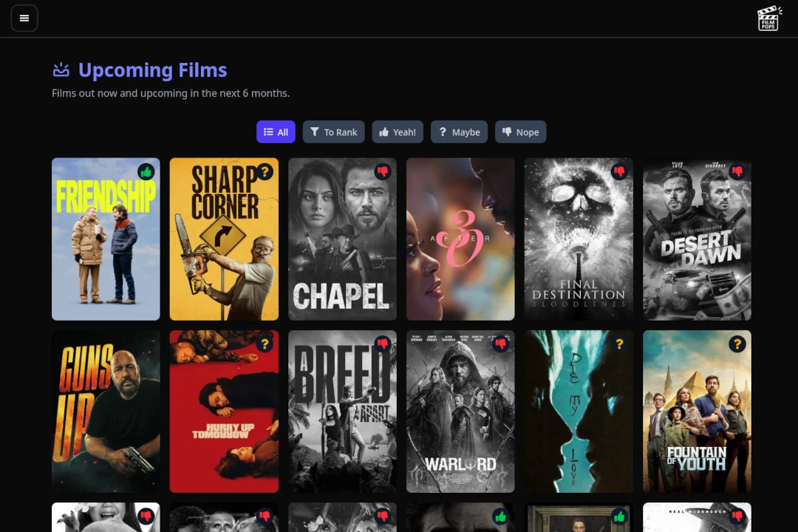Click question mark badge on Sharp Corner
Image resolution: width=798 pixels, height=532 pixels.
pos(265,171)
